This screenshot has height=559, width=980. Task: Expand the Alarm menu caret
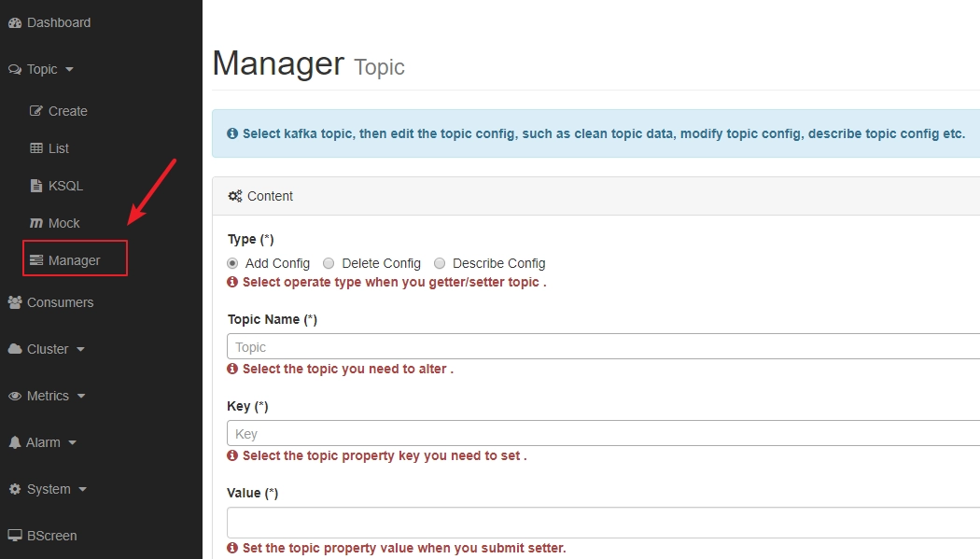[x=73, y=443]
